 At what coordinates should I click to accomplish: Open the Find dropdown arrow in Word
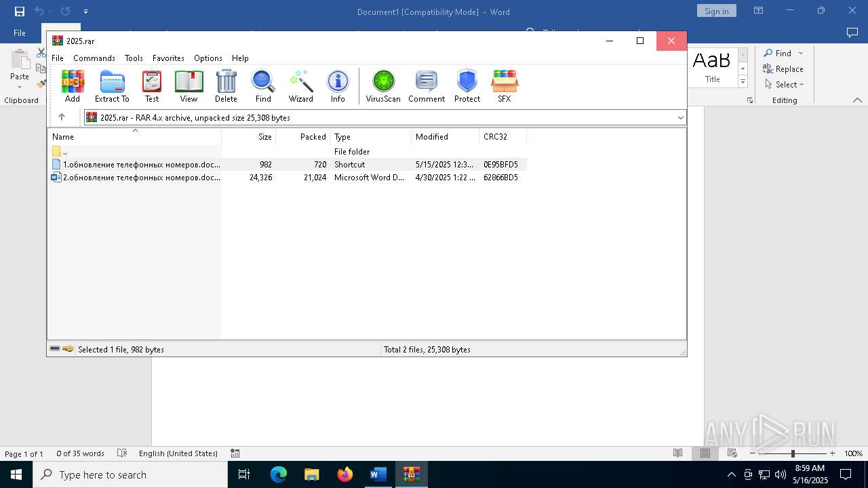pos(801,53)
